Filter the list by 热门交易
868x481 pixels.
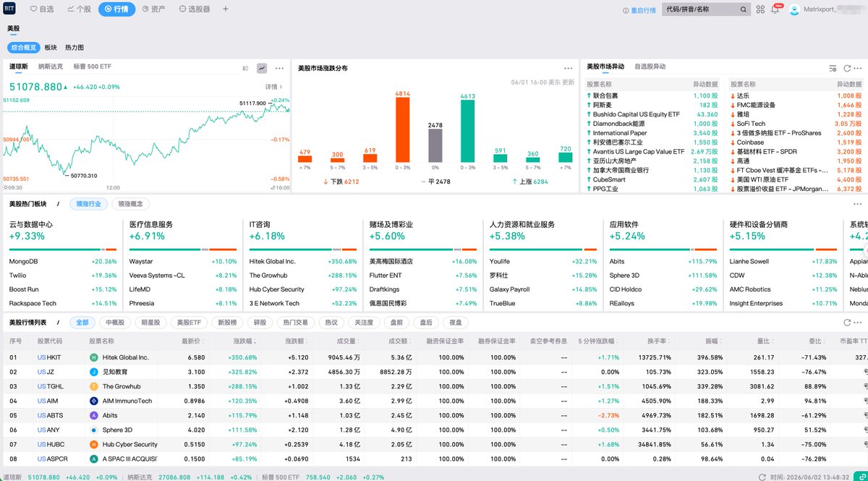[295, 323]
